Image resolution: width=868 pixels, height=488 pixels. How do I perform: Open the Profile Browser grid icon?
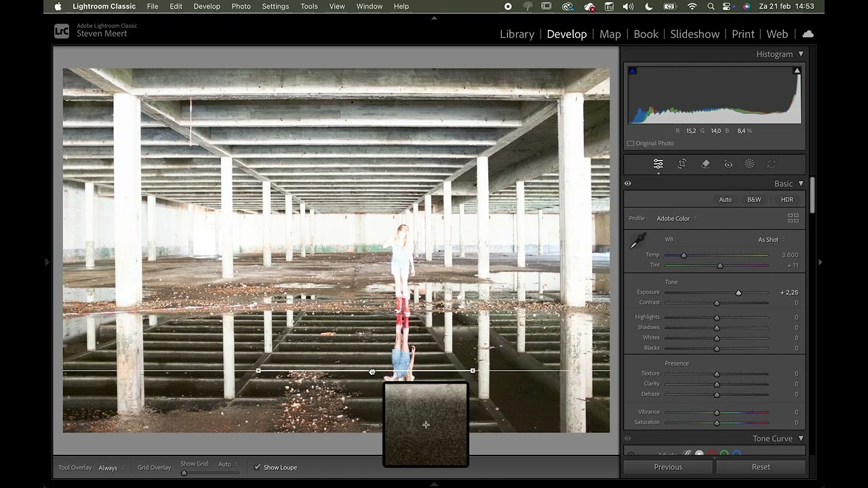pos(793,218)
